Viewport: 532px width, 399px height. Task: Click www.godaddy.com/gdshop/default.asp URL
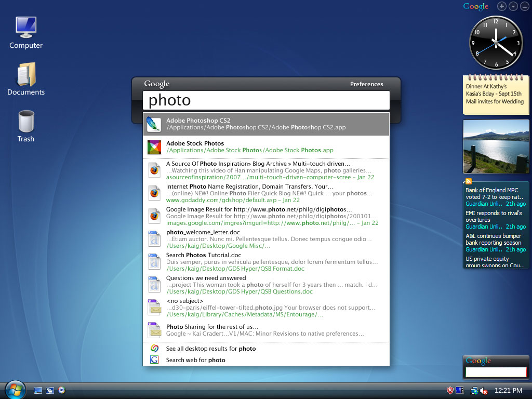coord(221,200)
